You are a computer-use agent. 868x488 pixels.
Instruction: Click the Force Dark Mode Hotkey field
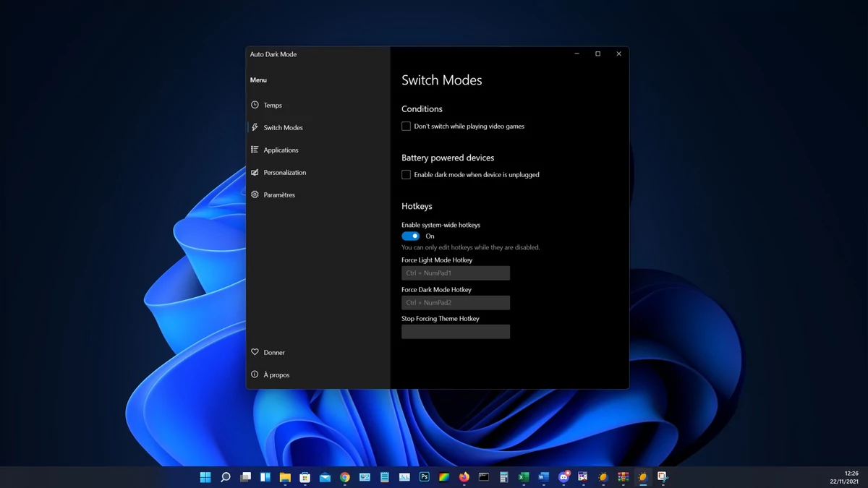pyautogui.click(x=456, y=303)
